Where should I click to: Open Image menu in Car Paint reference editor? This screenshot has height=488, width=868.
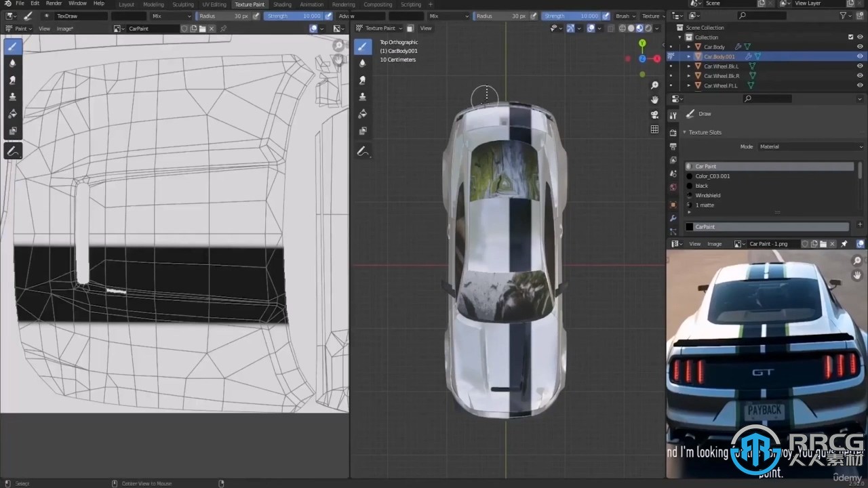click(714, 243)
